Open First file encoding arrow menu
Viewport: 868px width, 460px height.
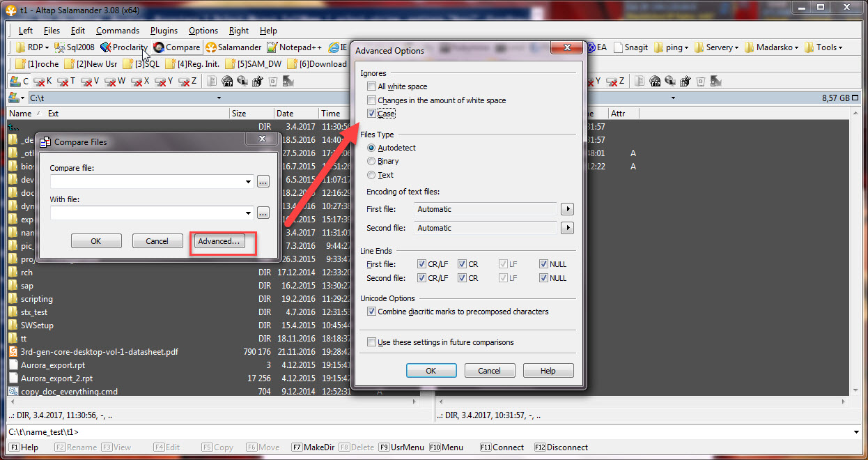(568, 209)
